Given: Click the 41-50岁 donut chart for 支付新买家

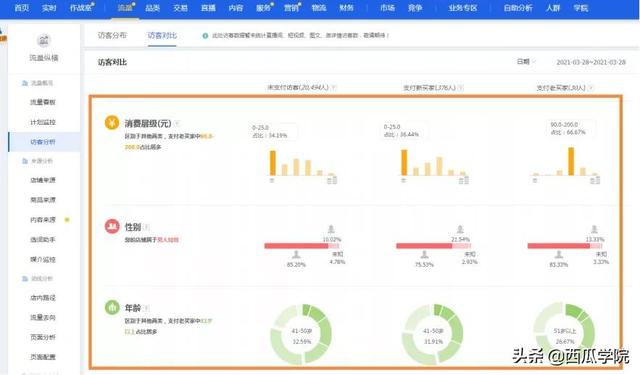Looking at the screenshot, I should pos(433,334).
